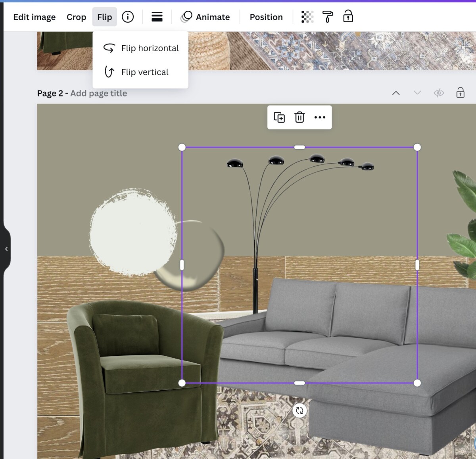Open the Crop tool
This screenshot has height=459, width=476.
[76, 17]
